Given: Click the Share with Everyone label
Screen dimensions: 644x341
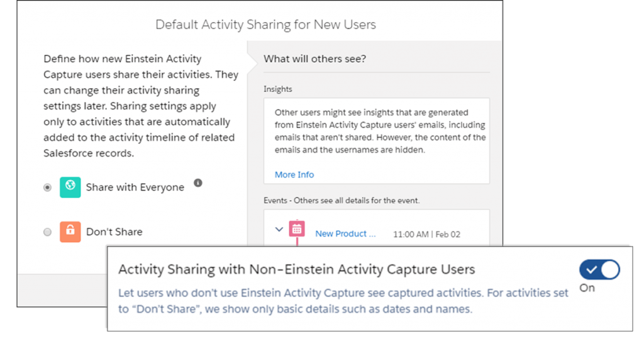Looking at the screenshot, I should pos(135,187).
